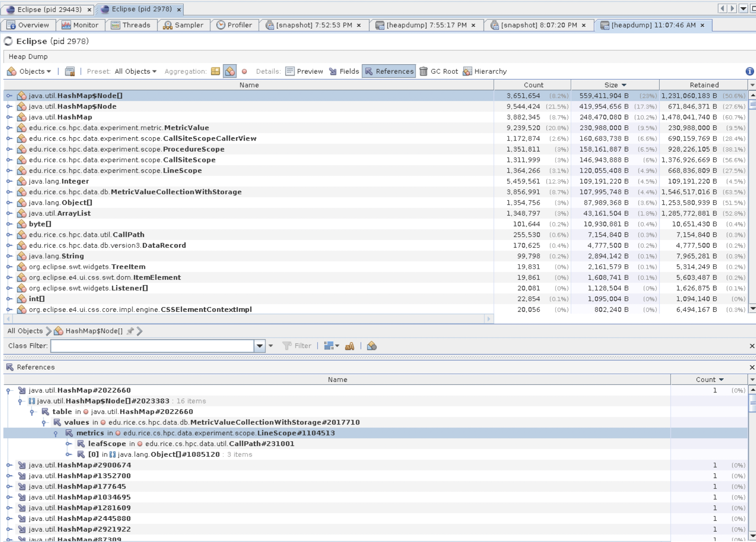Click the match case aA icon

point(349,346)
